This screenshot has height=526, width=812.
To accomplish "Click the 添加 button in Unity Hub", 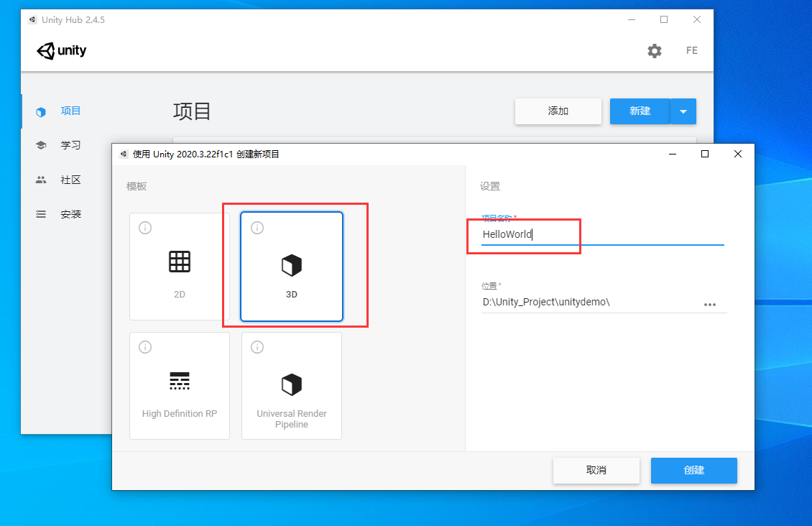I will pyautogui.click(x=558, y=111).
